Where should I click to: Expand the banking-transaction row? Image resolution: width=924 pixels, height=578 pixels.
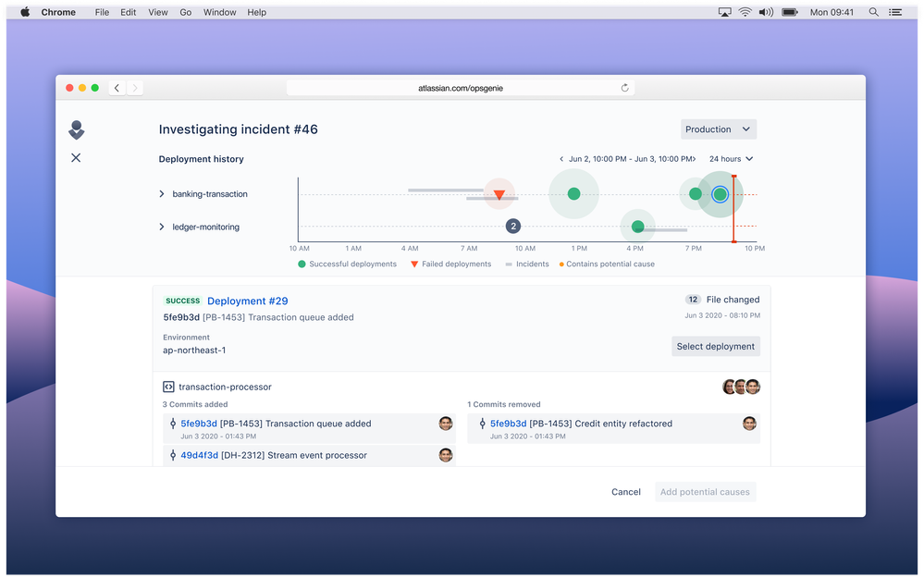(x=162, y=194)
